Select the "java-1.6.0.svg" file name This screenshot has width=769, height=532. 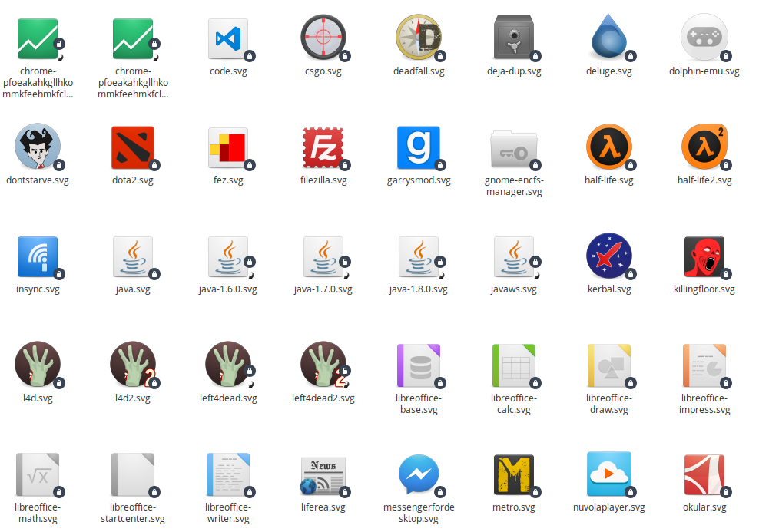click(x=228, y=289)
